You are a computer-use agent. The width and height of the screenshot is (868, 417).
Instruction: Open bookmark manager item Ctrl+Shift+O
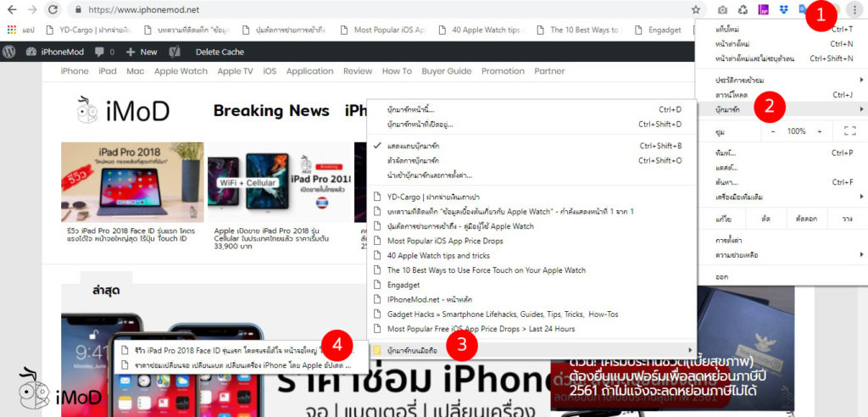point(531,160)
